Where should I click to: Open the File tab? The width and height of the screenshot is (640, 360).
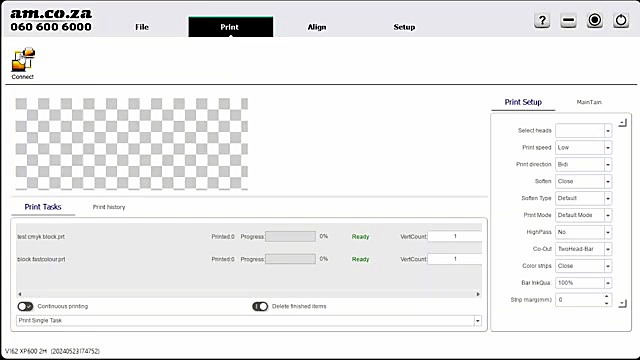pyautogui.click(x=142, y=27)
